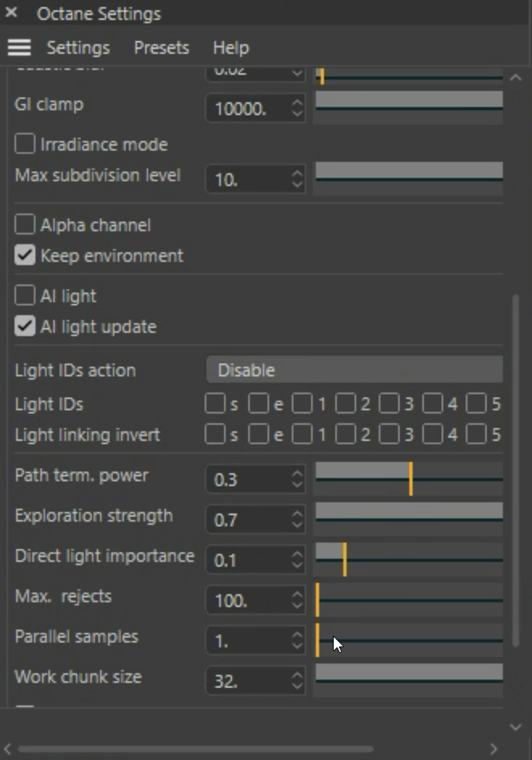Click the Direct light importance slider
This screenshot has height=760, width=532.
click(x=409, y=560)
